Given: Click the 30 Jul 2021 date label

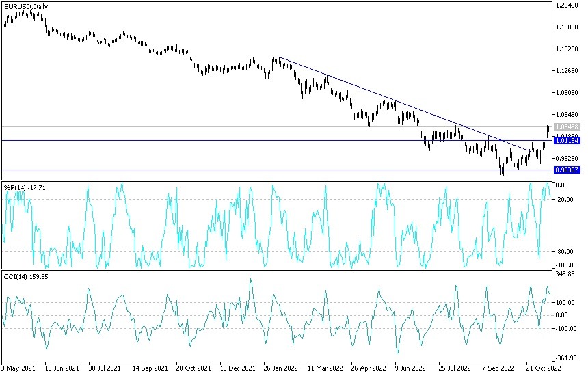Looking at the screenshot, I should click(105, 368).
